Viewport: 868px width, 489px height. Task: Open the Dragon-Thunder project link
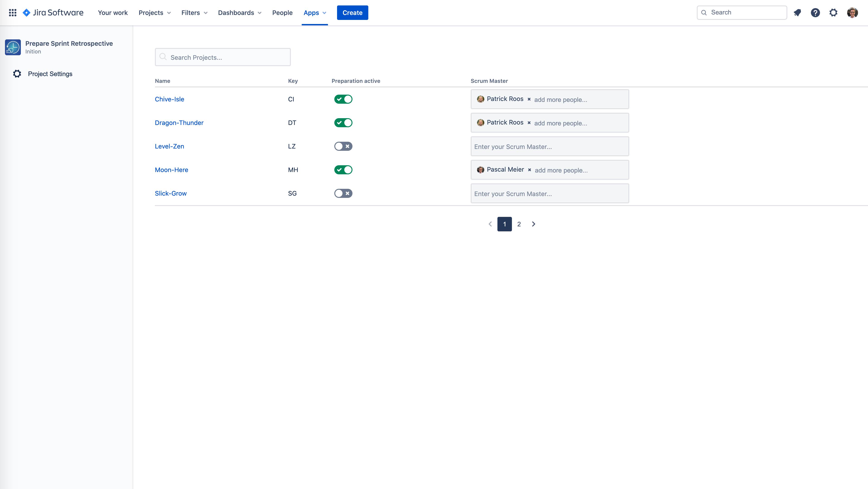[x=179, y=122]
